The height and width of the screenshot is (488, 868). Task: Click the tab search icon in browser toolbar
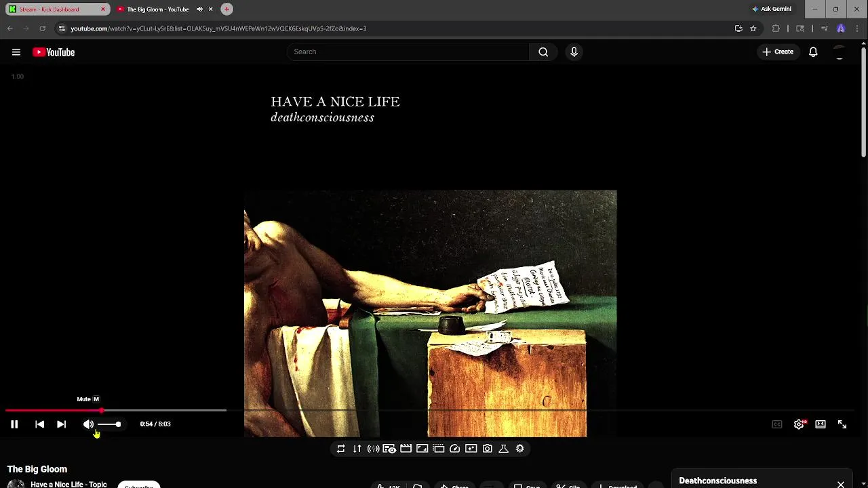pyautogui.click(x=800, y=28)
